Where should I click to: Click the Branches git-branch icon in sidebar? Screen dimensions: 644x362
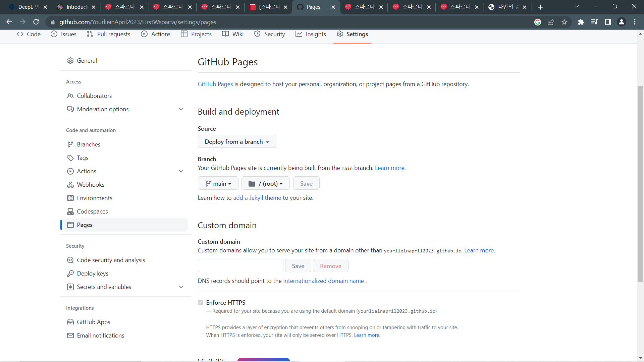[70, 144]
